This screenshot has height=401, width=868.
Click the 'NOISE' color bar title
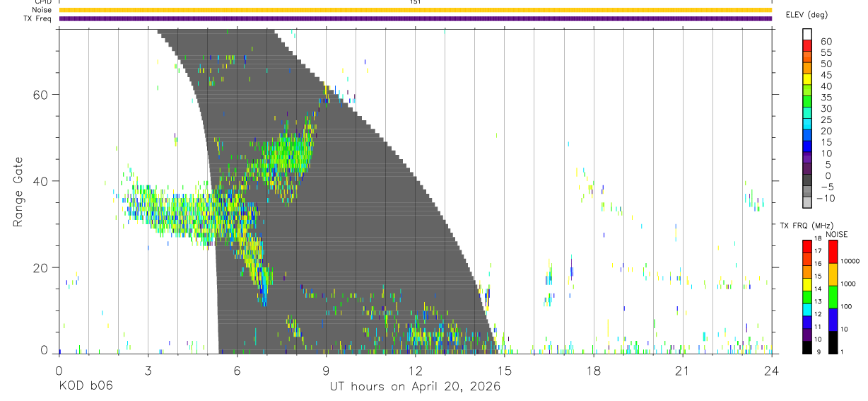pos(837,234)
